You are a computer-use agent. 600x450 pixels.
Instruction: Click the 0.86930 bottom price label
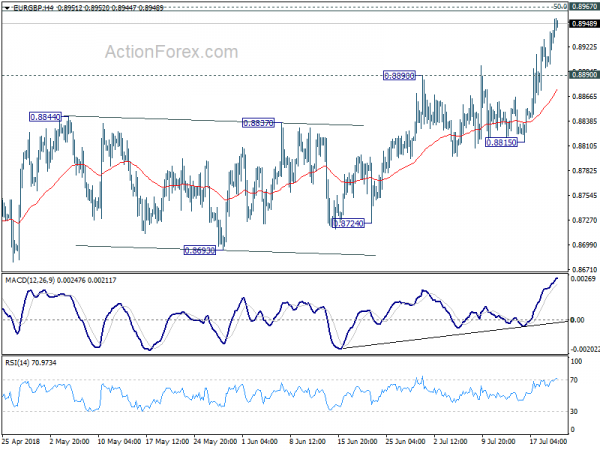[x=200, y=250]
